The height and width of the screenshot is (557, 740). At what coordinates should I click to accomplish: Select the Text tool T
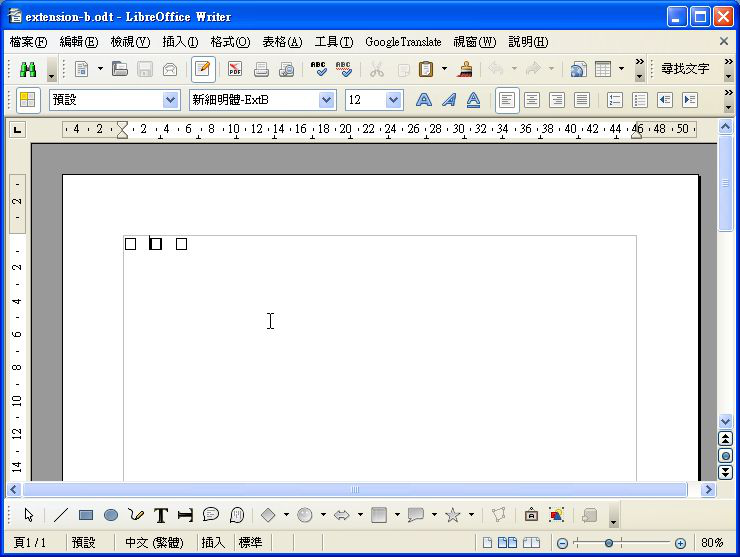click(161, 515)
